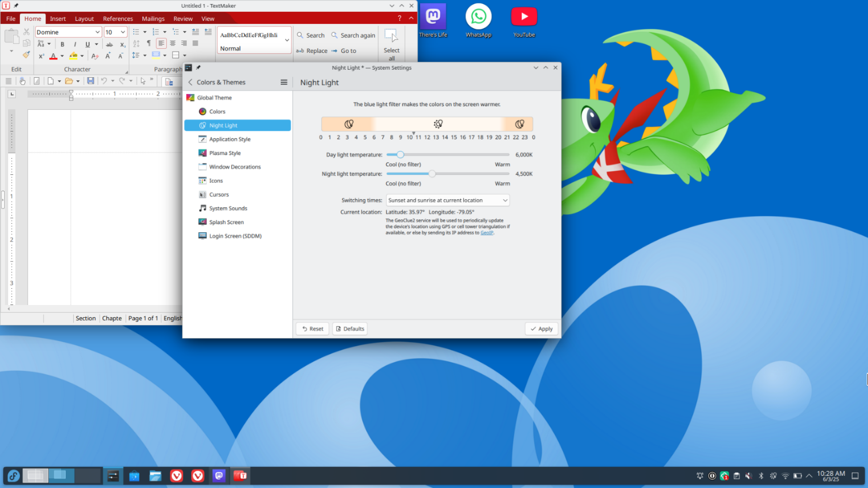Select Center paragraph alignment
The image size is (868, 488).
173,43
